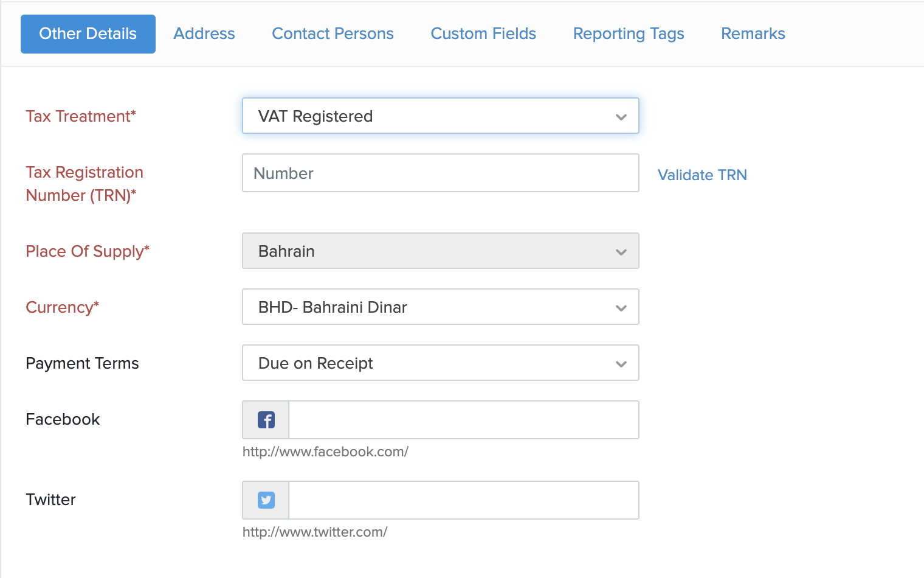Select the Other Details tab
This screenshot has width=924, height=578.
[x=88, y=33]
